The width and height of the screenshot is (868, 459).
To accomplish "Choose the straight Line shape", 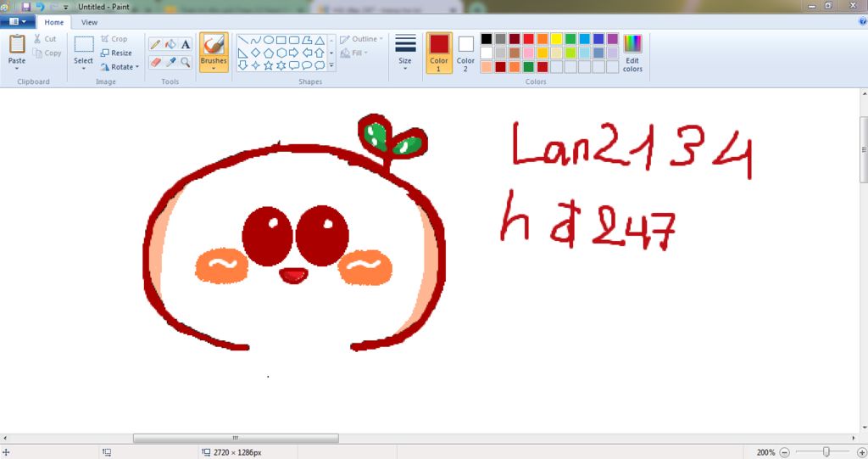I will (x=242, y=40).
